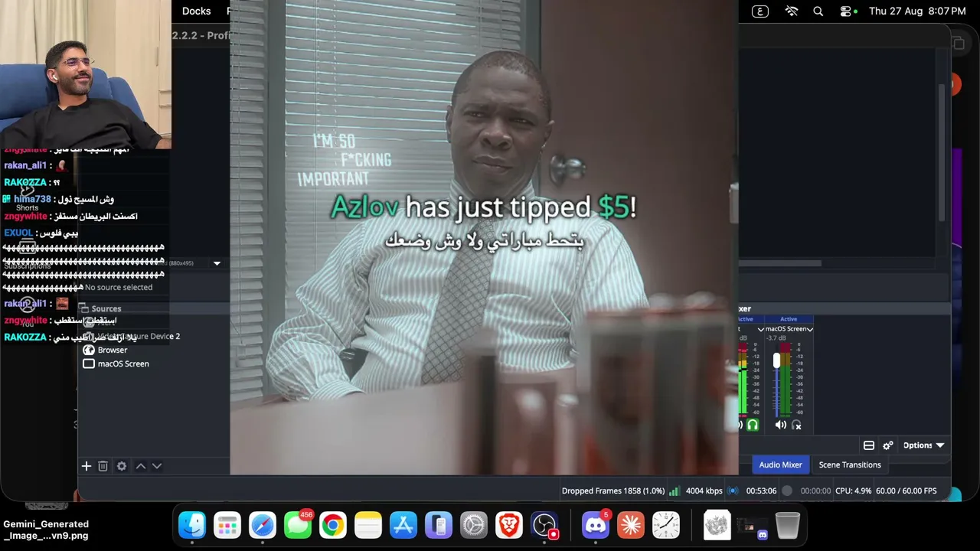The height and width of the screenshot is (551, 980).
Task: Open the Claude app in the Dock
Action: pyautogui.click(x=631, y=525)
